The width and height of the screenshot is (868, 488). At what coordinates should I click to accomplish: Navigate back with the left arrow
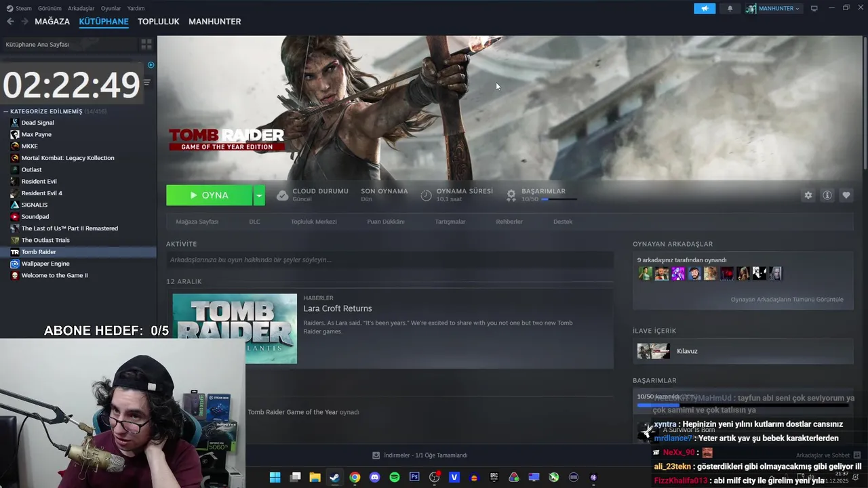pos(10,22)
